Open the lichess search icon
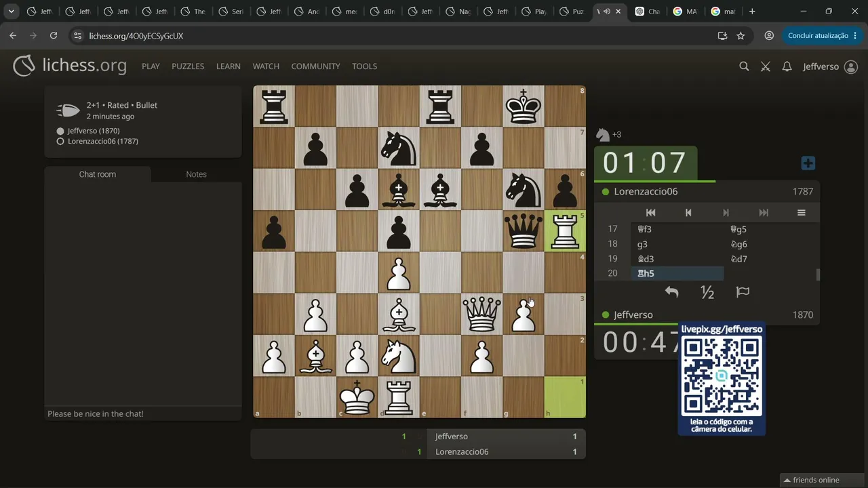Image resolution: width=868 pixels, height=488 pixels. [x=744, y=66]
